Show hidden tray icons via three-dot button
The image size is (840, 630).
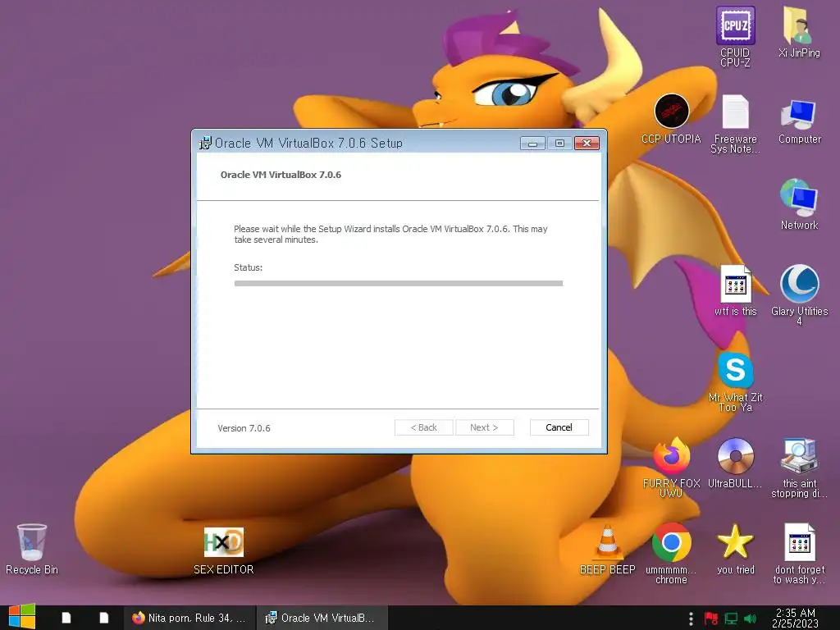(x=691, y=619)
